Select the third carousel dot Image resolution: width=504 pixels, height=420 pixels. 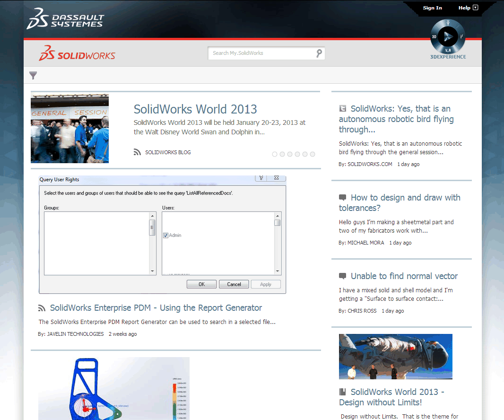tap(290, 154)
